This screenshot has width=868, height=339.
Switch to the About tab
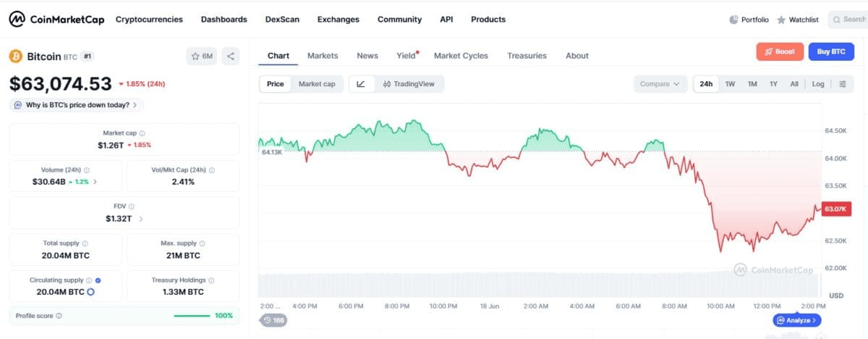pos(577,56)
